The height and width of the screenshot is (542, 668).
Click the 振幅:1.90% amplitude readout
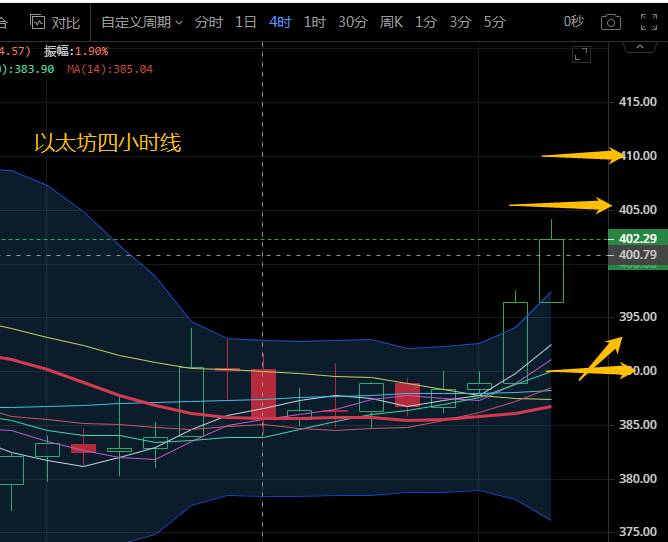click(76, 51)
